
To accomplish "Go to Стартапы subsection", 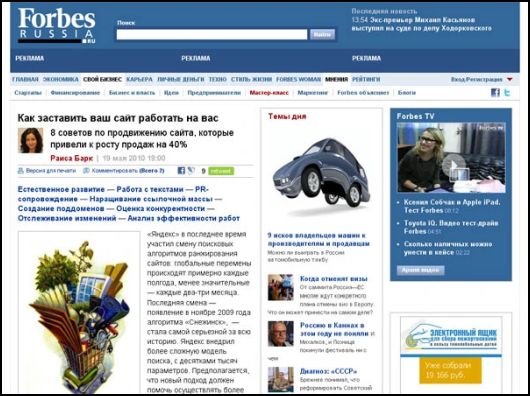I will tap(28, 93).
